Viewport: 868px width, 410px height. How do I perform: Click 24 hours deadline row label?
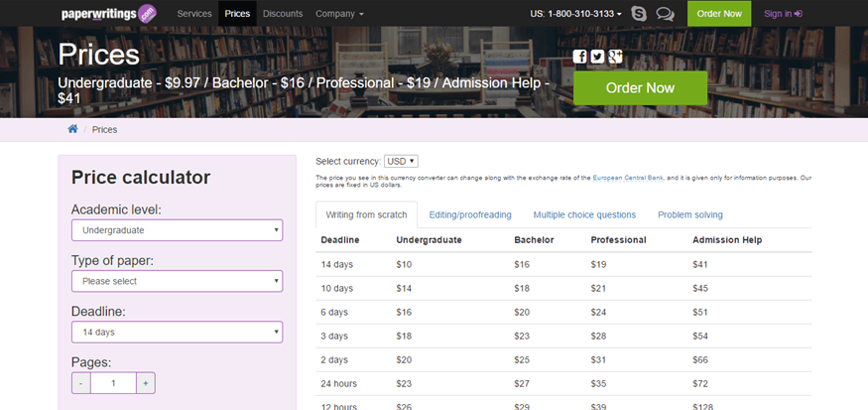pyautogui.click(x=339, y=383)
